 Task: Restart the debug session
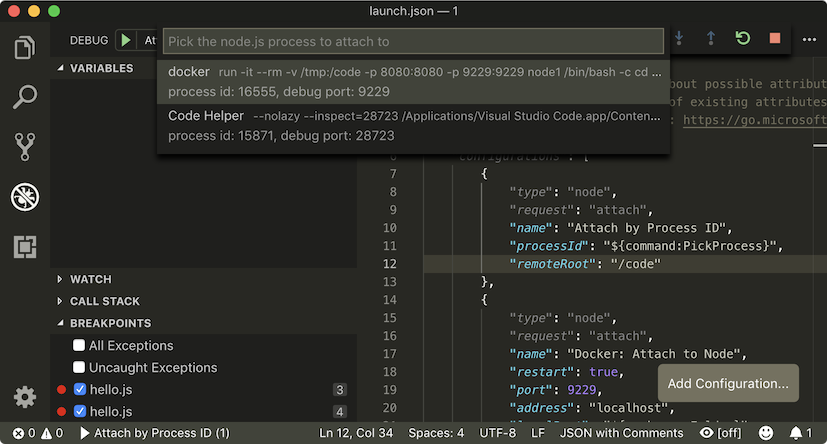click(x=743, y=38)
